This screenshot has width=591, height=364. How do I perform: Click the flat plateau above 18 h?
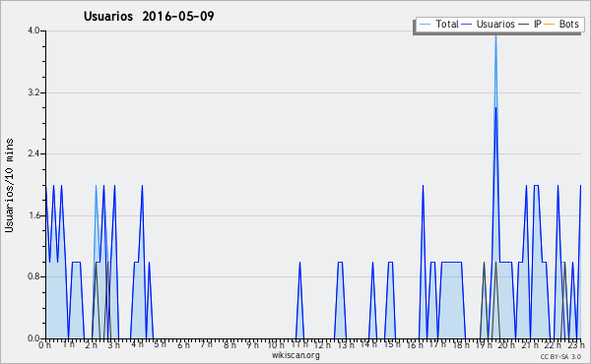[451, 262]
